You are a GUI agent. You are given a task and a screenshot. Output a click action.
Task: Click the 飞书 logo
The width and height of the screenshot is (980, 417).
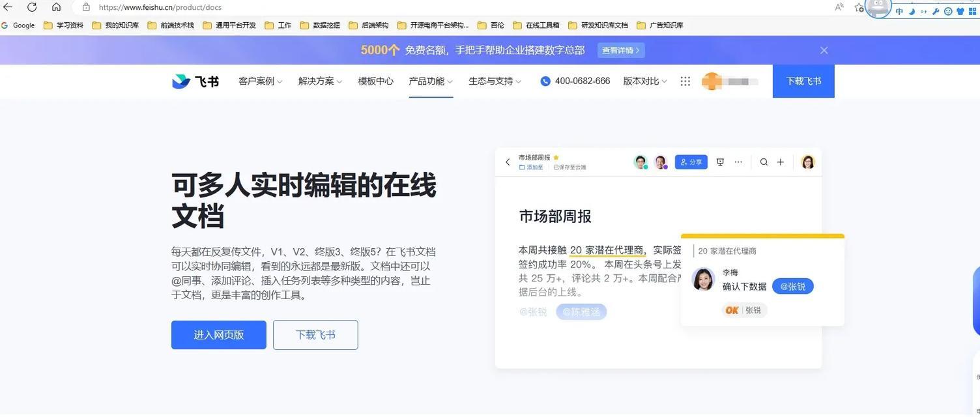(195, 81)
